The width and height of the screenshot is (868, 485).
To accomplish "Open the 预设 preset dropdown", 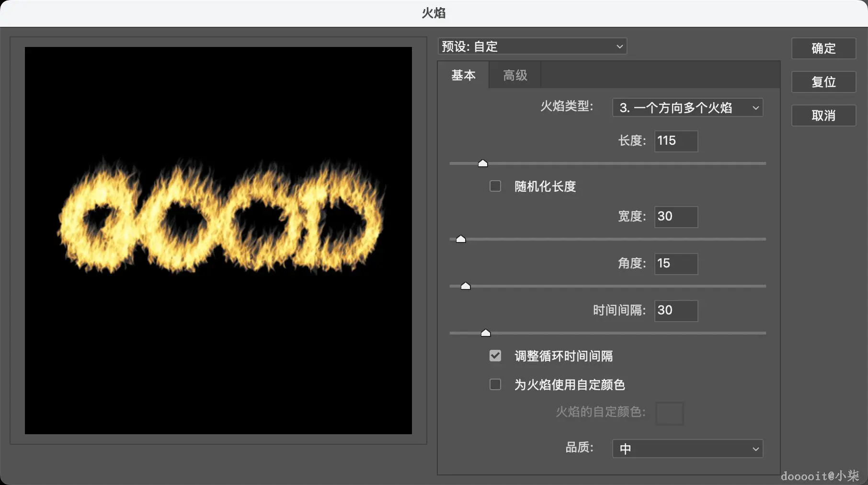I will pos(532,46).
